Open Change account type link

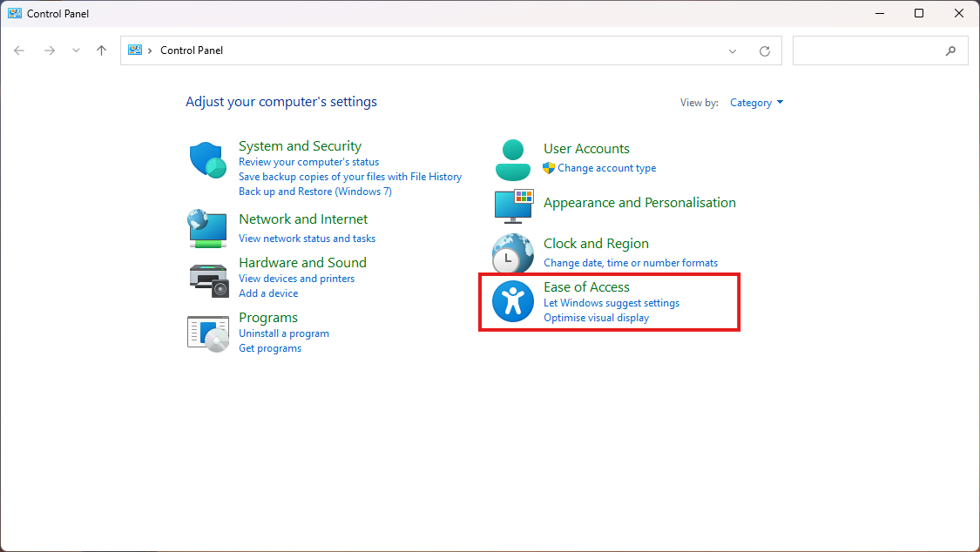[606, 168]
